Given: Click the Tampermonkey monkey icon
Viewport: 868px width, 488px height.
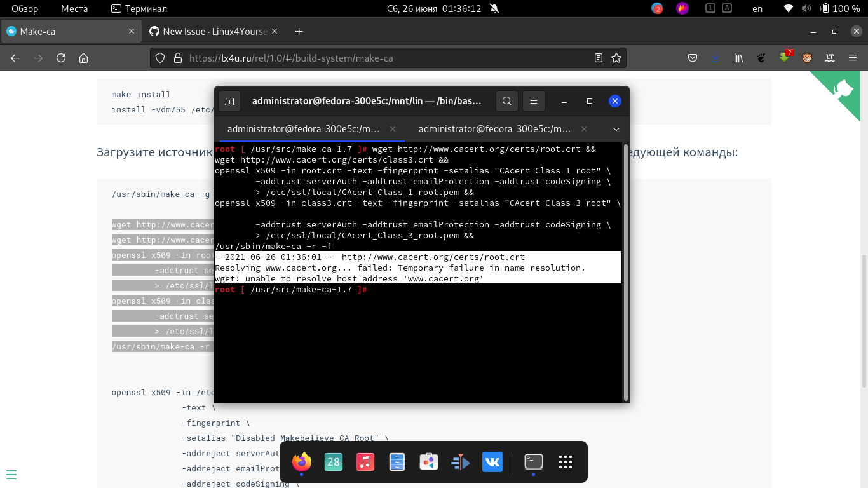Looking at the screenshot, I should coord(807,57).
